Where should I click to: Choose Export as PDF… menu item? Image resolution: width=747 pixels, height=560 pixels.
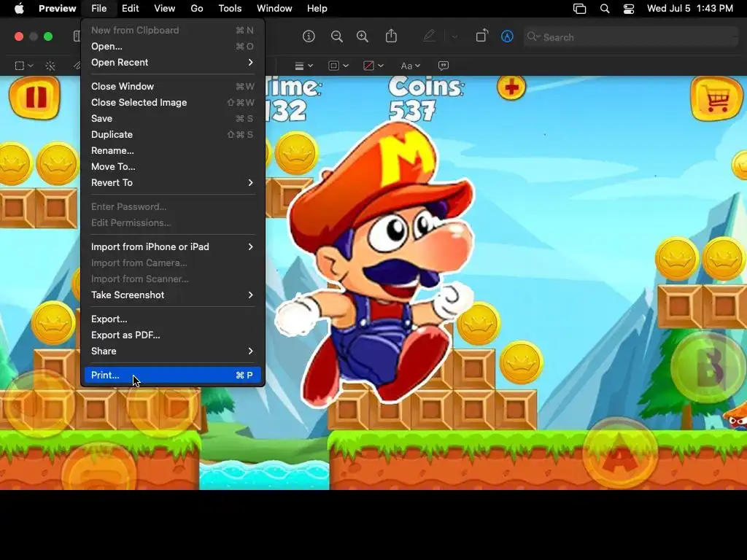(x=172, y=335)
